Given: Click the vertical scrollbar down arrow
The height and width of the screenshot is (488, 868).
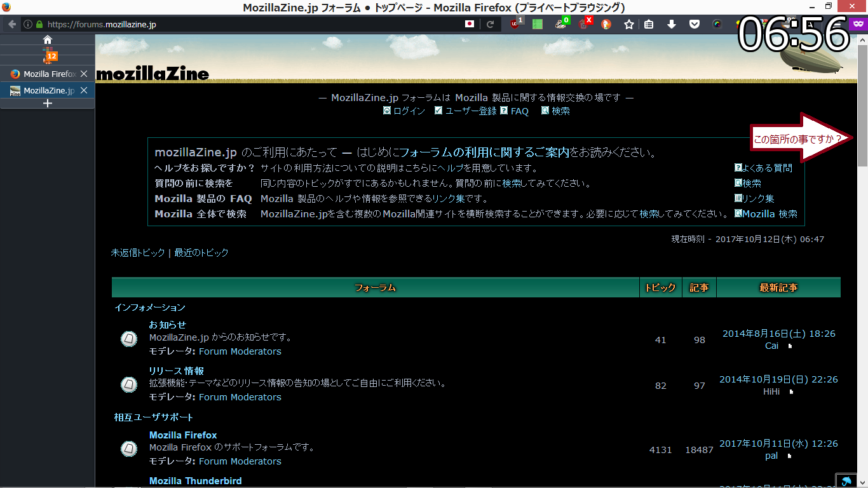Looking at the screenshot, I should 862,482.
